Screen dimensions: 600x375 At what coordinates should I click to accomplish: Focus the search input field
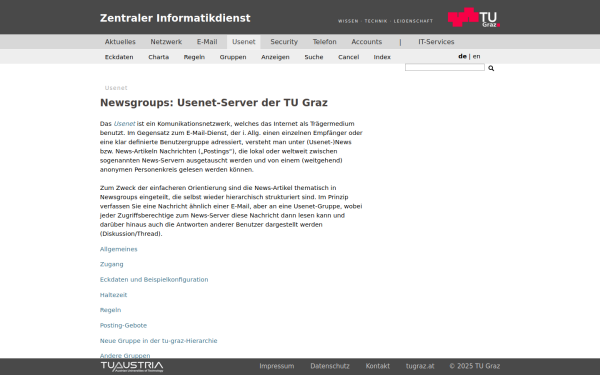[x=445, y=67]
